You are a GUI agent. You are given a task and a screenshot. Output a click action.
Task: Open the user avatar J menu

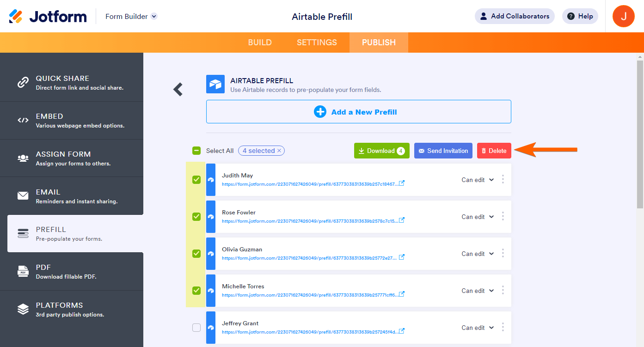624,16
